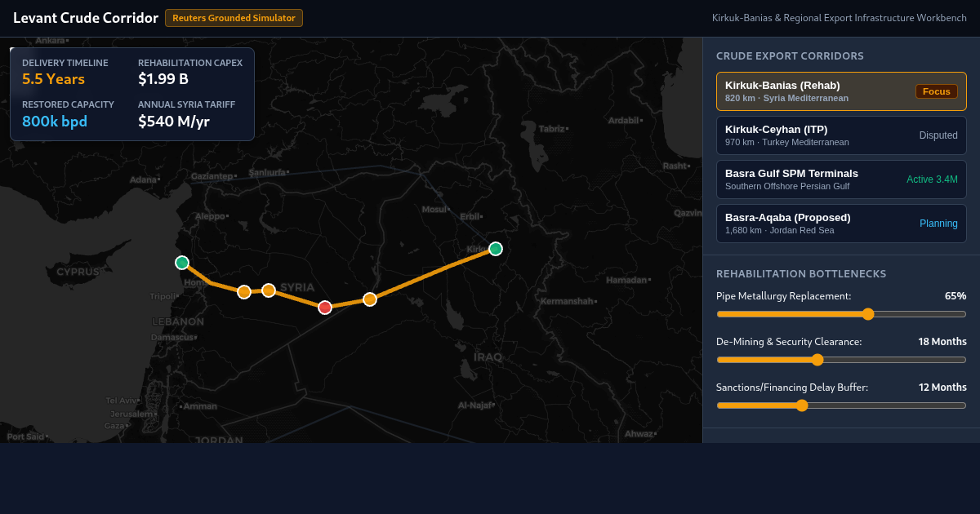Screen dimensions: 980x514
Task: Click the Amman label on the map
Action: tap(200, 406)
